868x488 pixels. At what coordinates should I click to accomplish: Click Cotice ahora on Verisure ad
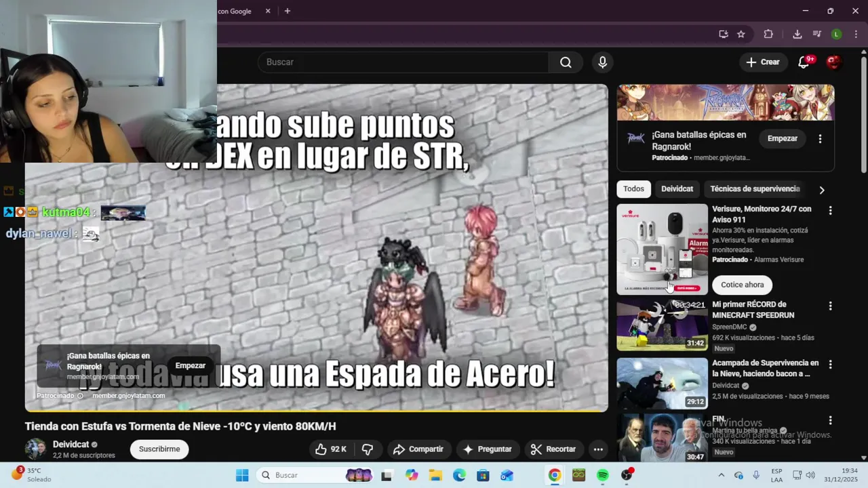coord(742,285)
